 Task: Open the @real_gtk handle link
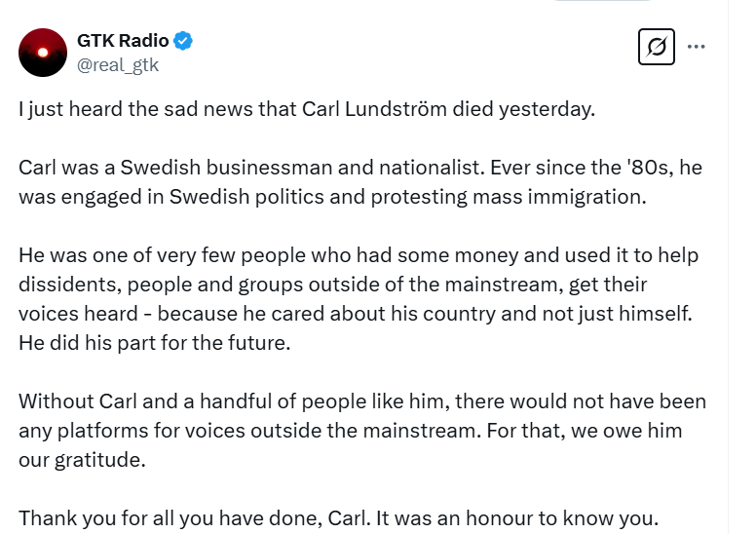pyautogui.click(x=117, y=65)
